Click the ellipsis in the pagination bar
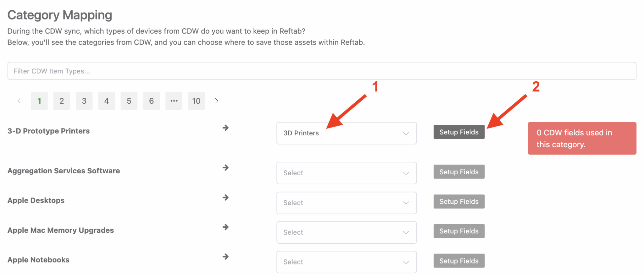 click(174, 101)
